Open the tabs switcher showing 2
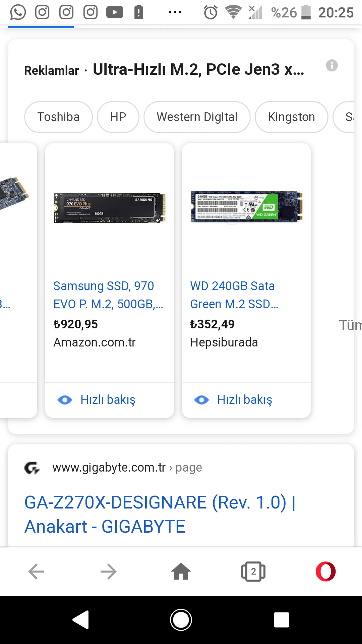The height and width of the screenshot is (644, 362). coord(253,572)
